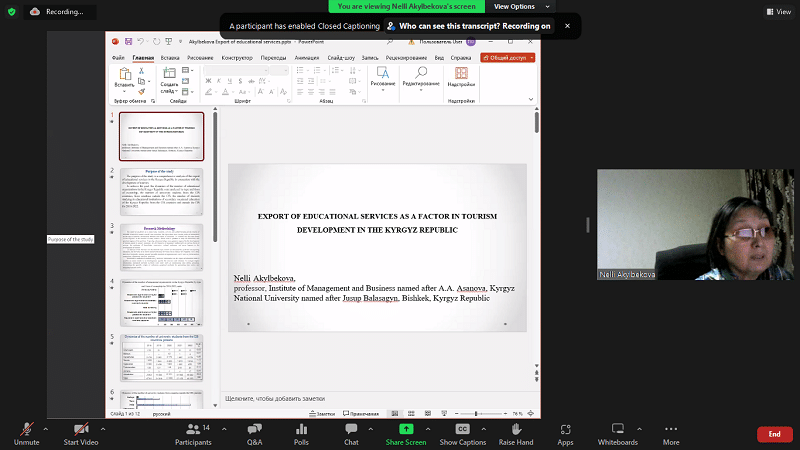
Task: Open Whiteboards from the toolbar
Action: click(x=617, y=428)
